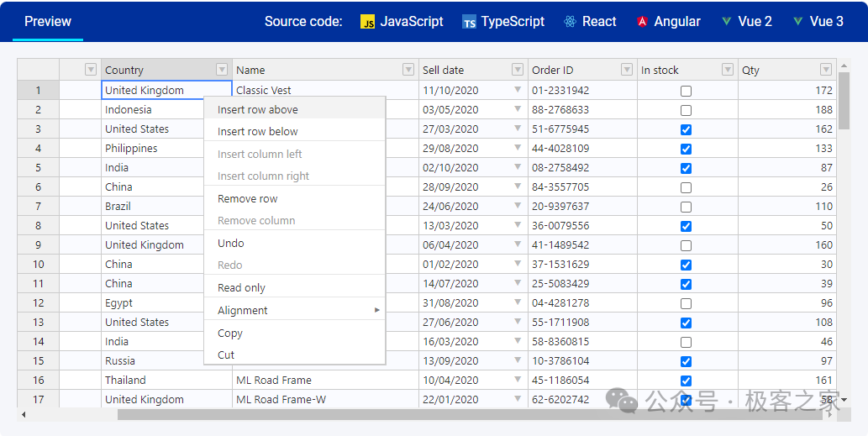This screenshot has width=868, height=436.
Task: Uncheck the In stock box in row 3
Action: pos(686,129)
